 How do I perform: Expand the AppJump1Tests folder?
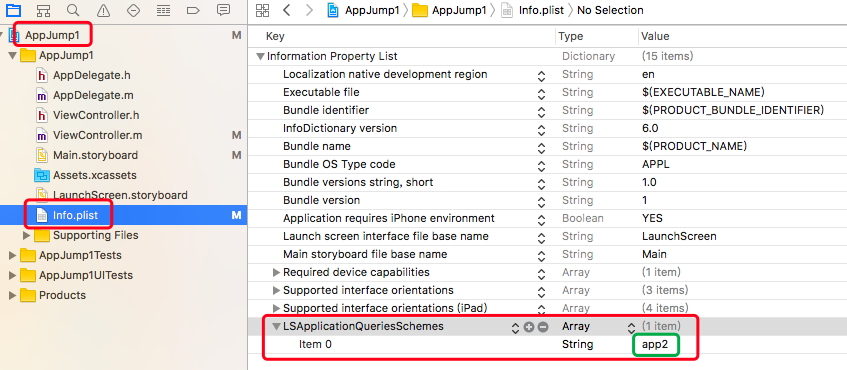[x=12, y=255]
